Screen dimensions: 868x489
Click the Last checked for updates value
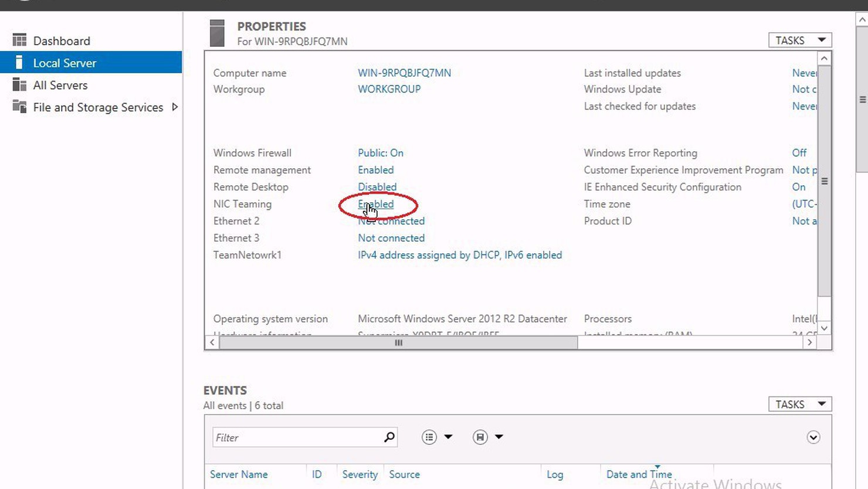804,106
